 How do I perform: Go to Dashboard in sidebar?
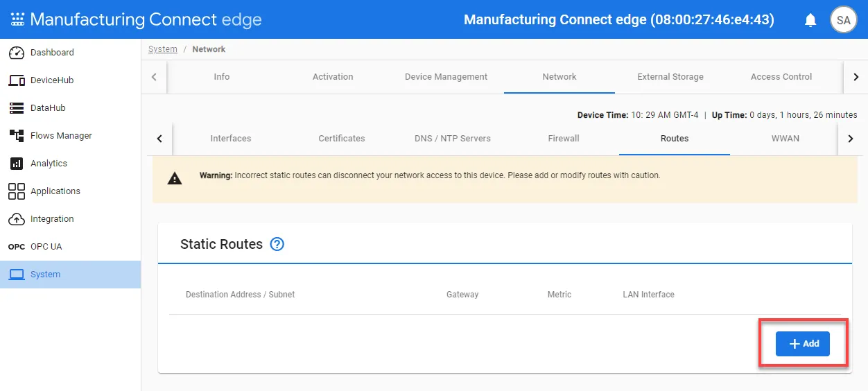(x=70, y=53)
